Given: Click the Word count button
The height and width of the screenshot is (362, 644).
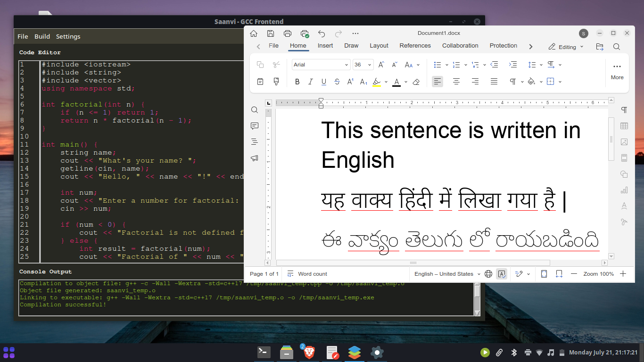Looking at the screenshot, I should pos(307,274).
